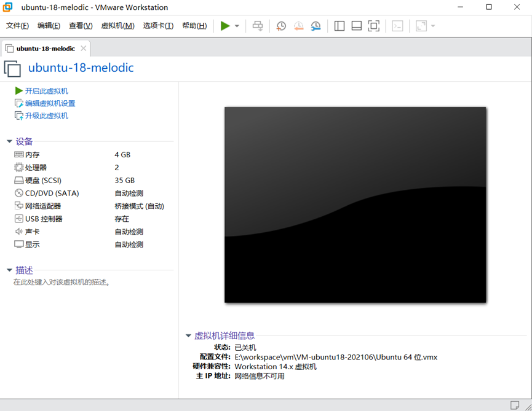Maximize the VMware Workstation window

(x=488, y=7)
